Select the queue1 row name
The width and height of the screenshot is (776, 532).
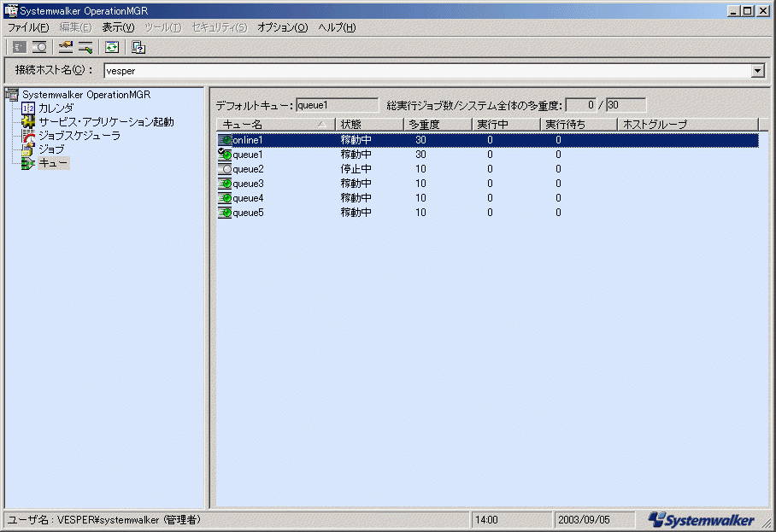pyautogui.click(x=248, y=155)
